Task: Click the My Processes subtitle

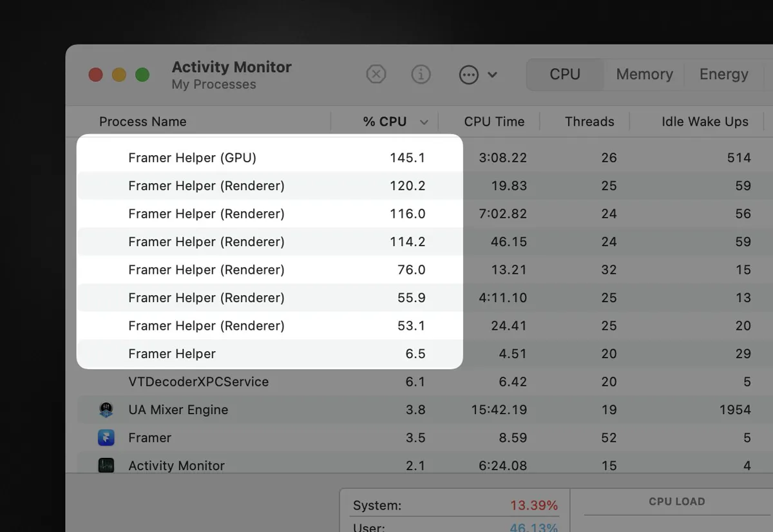Action: tap(214, 84)
